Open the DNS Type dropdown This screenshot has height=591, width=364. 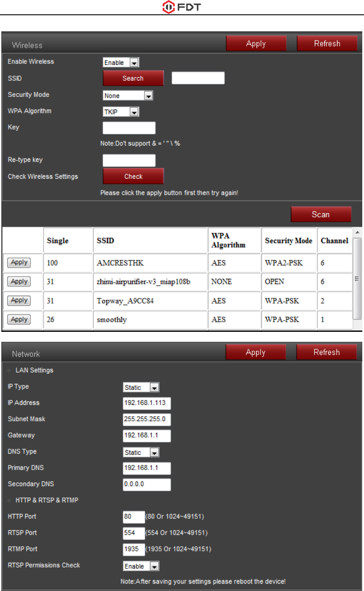pyautogui.click(x=141, y=453)
